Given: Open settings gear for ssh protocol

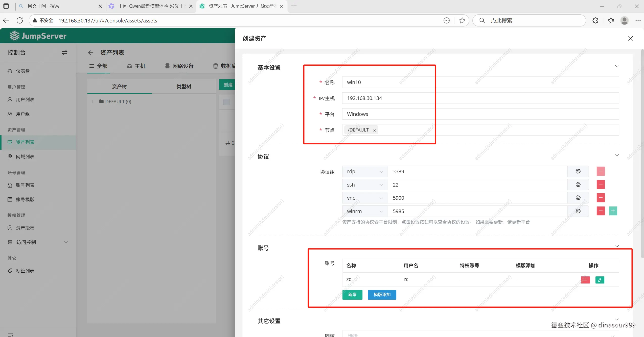Looking at the screenshot, I should pyautogui.click(x=578, y=185).
